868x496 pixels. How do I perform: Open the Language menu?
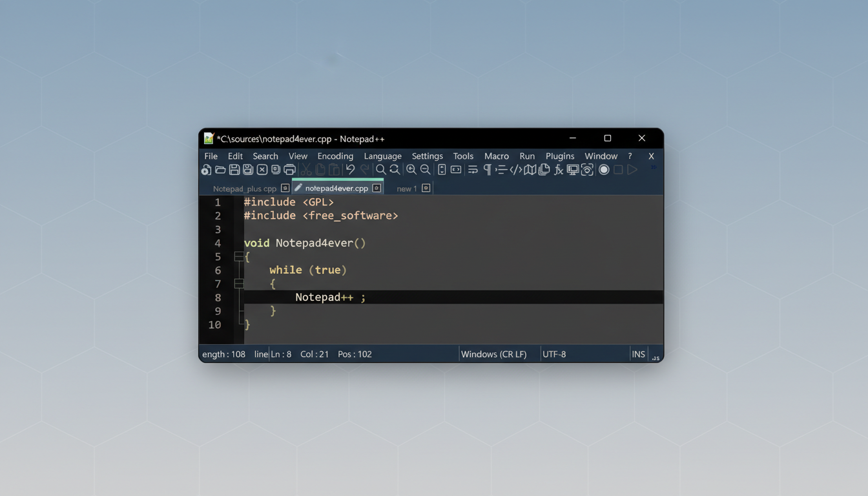382,156
